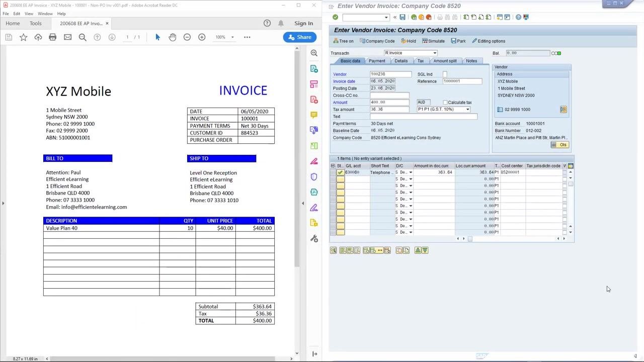The height and width of the screenshot is (362, 644).
Task: Open the Acrobat Edit menu
Action: pos(17,14)
